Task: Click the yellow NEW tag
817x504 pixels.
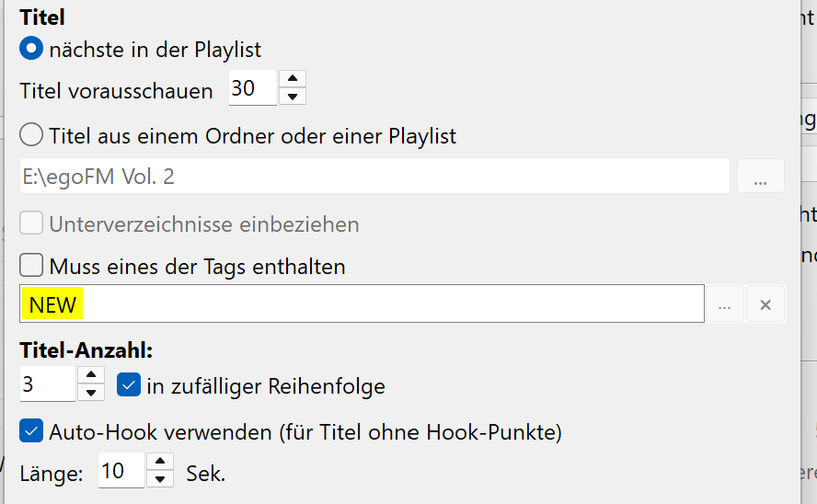Action: [53, 304]
